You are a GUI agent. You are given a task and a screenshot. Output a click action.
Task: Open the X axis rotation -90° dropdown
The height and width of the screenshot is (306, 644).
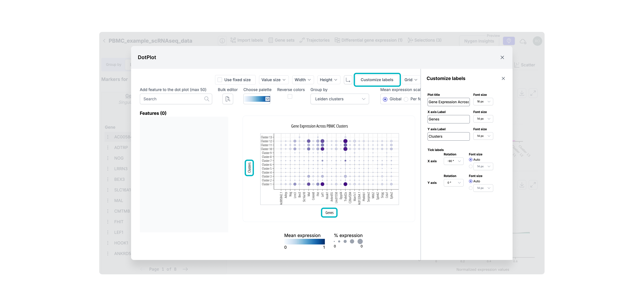click(453, 161)
